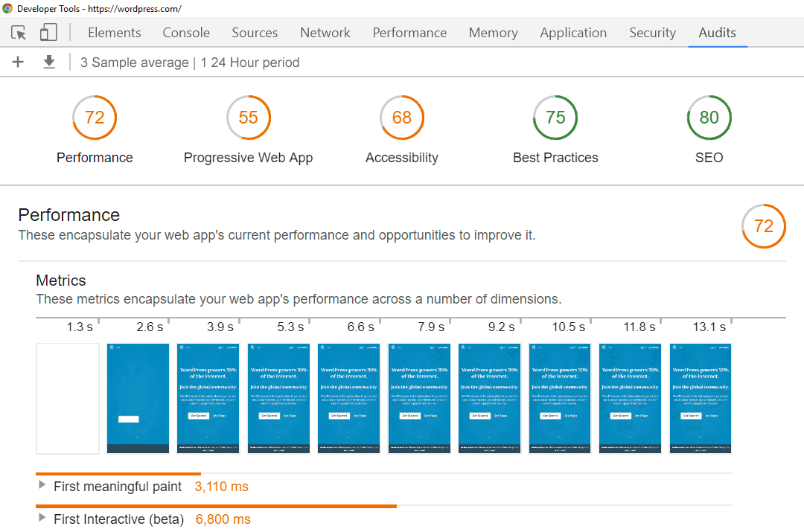Screen dimensions: 804x532
Task: Click the Accessibility score 68 gauge
Action: point(402,118)
